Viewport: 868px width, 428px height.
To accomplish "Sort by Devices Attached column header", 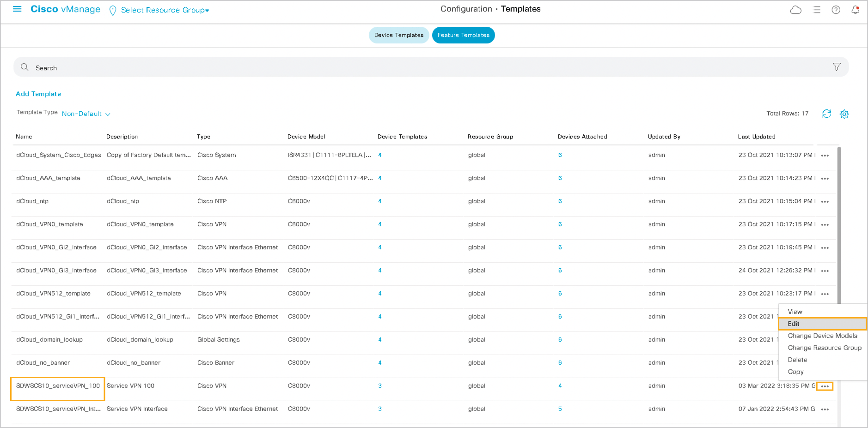I will 582,137.
